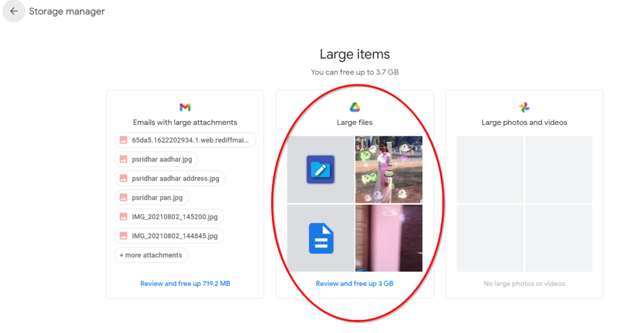This screenshot has height=333, width=644.
Task: Click the 'Large photos and videos' title
Action: click(525, 123)
